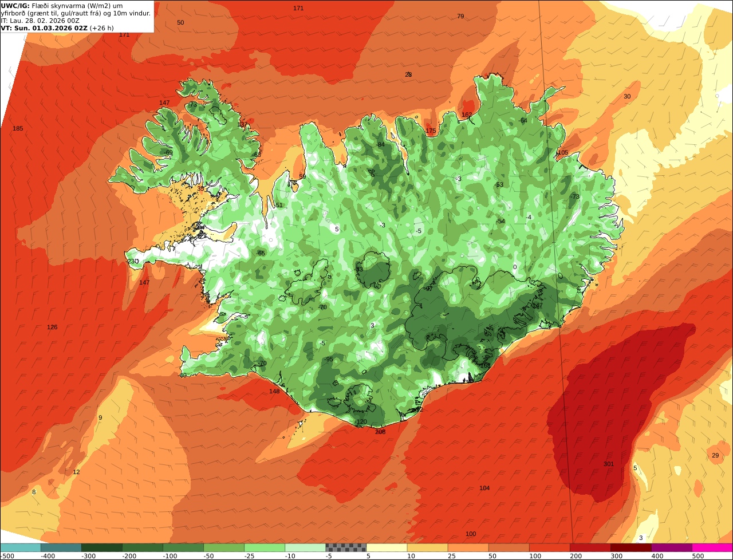This screenshot has height=560, width=733.
Task: Click the '9' value over the southwest ocean
Action: pyautogui.click(x=100, y=417)
